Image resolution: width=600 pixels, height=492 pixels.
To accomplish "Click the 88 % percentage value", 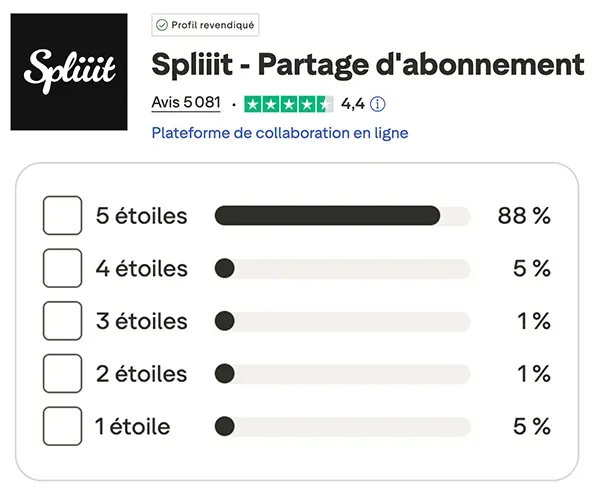I will click(x=524, y=216).
